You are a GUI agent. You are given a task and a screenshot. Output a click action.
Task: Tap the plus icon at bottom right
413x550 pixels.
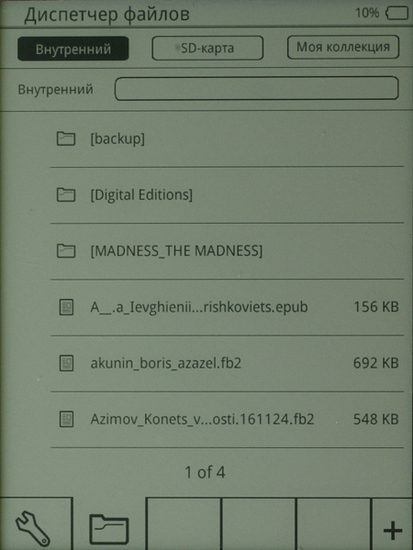pos(393,531)
